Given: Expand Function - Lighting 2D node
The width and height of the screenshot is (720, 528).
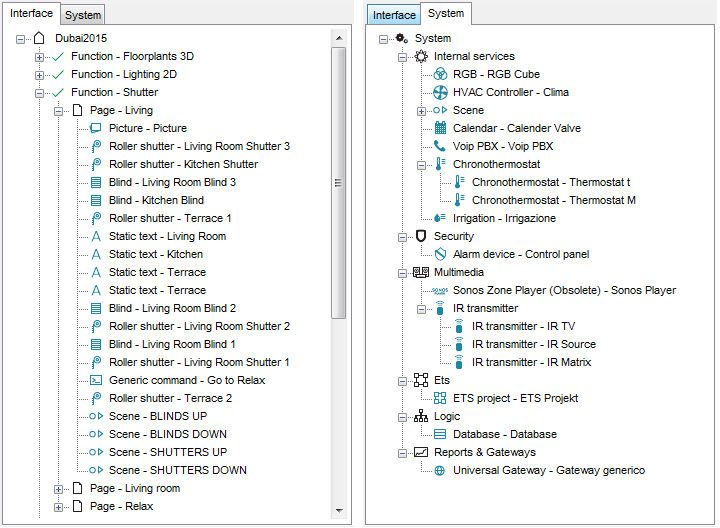Looking at the screenshot, I should click(39, 75).
